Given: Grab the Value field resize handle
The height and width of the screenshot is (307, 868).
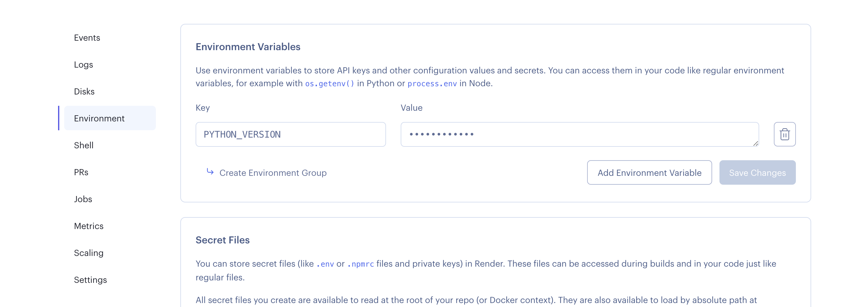Looking at the screenshot, I should (x=756, y=143).
